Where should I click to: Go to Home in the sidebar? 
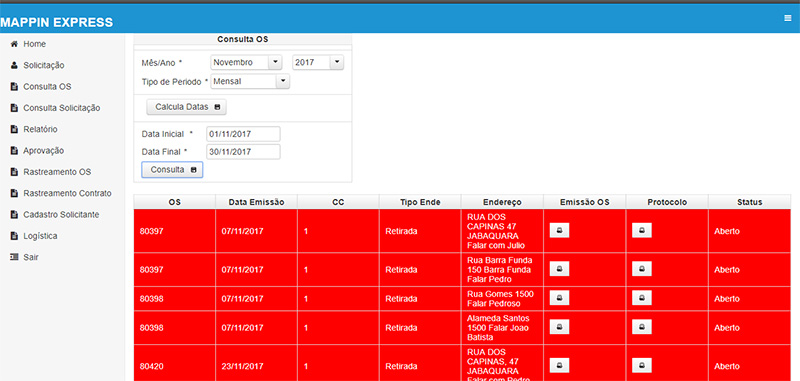[34, 44]
